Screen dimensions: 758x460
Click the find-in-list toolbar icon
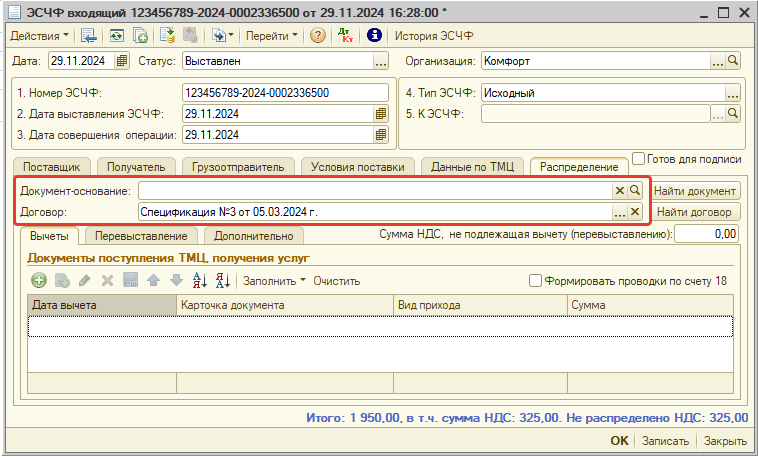(89, 35)
